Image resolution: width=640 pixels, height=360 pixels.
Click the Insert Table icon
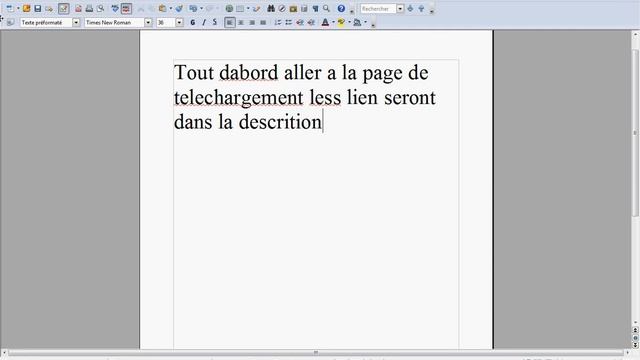(240, 9)
